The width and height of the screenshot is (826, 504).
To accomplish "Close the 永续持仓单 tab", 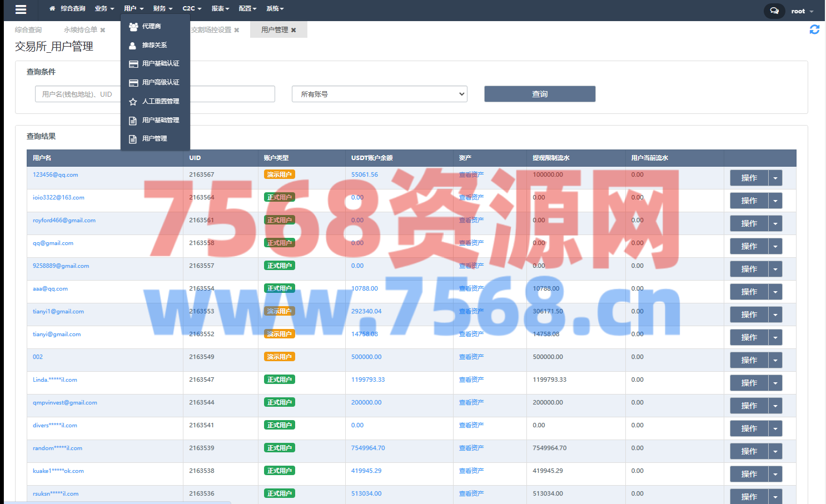I will (x=103, y=30).
